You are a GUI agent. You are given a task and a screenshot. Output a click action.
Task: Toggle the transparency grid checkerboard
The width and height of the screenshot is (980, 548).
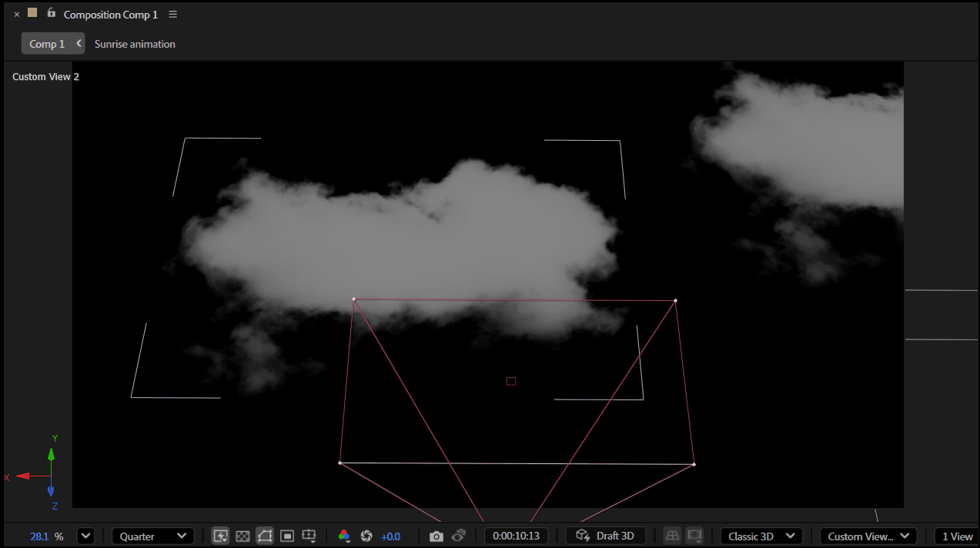pos(242,536)
